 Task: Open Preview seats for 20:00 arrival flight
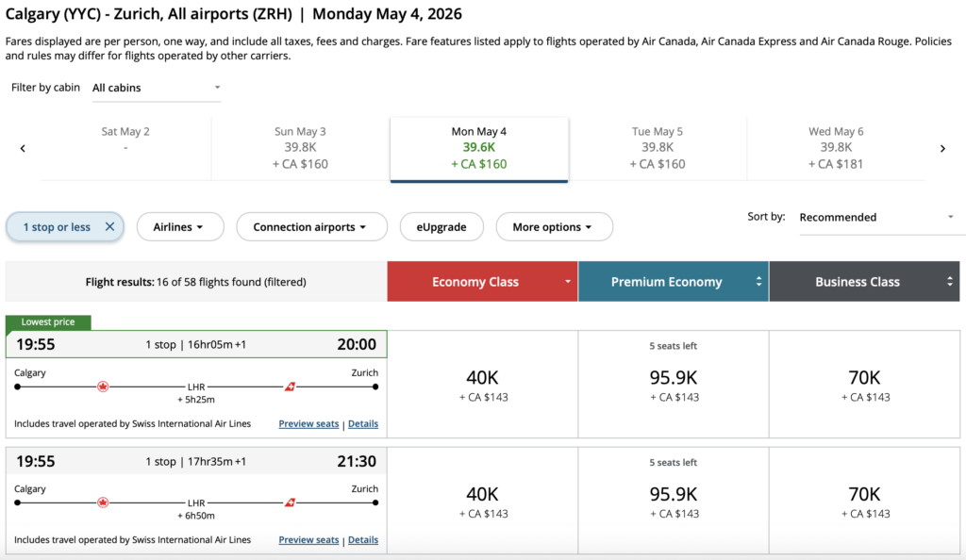[308, 424]
